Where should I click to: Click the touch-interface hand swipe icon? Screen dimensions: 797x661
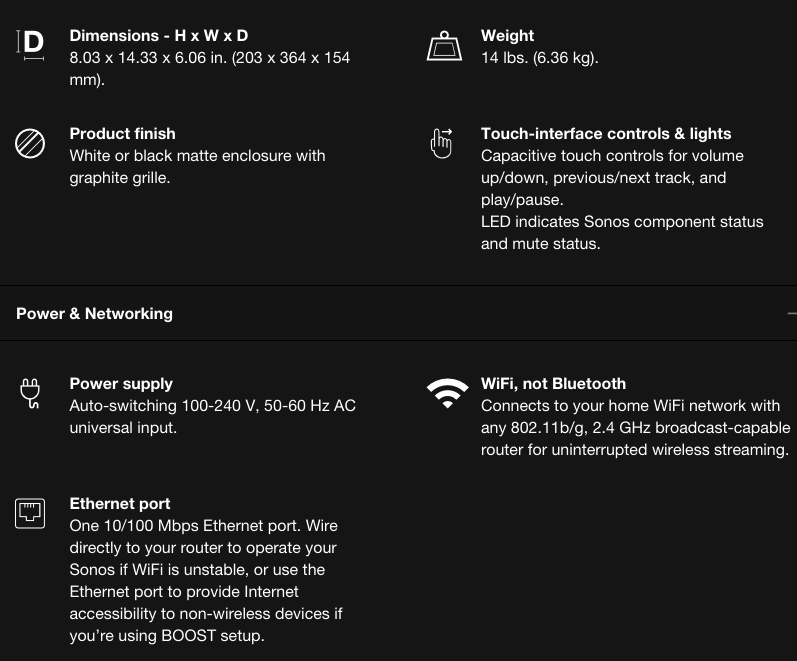click(x=441, y=143)
